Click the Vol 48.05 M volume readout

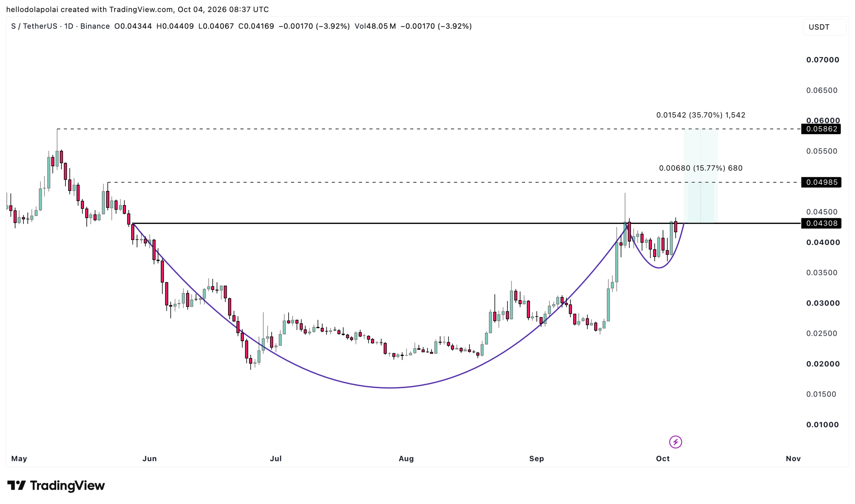375,26
